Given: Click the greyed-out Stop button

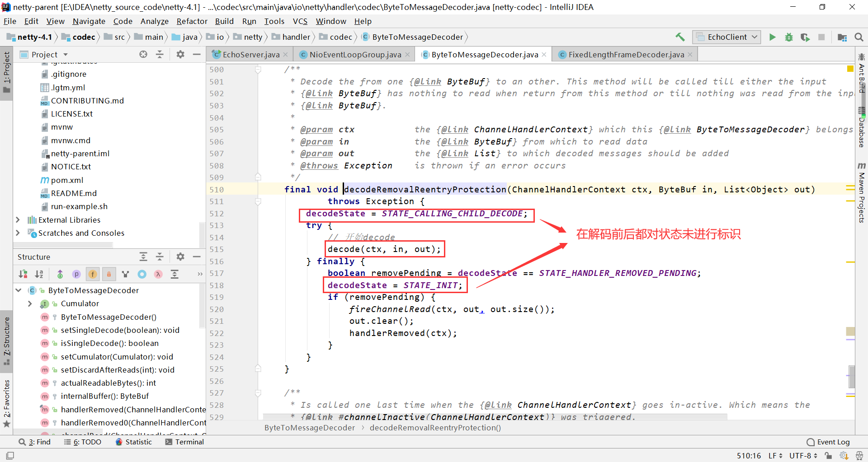Looking at the screenshot, I should (x=821, y=37).
